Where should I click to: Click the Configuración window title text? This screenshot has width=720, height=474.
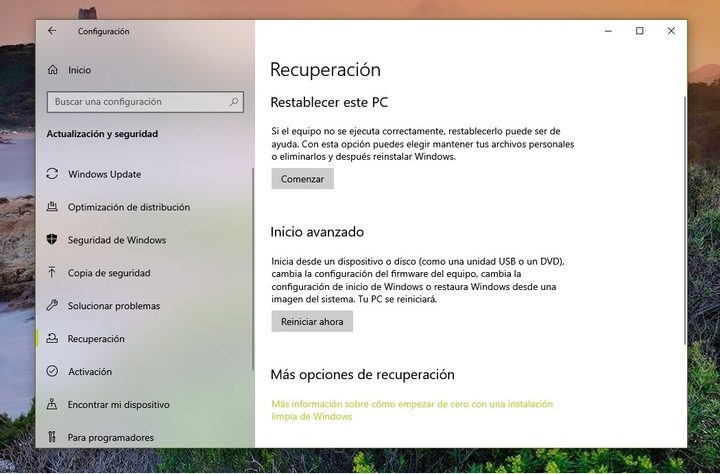coord(103,31)
